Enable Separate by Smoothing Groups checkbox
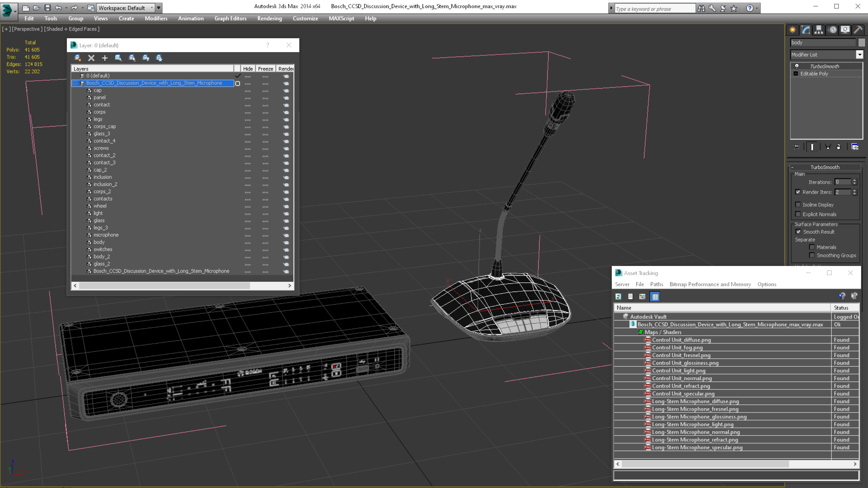The width and height of the screenshot is (868, 488). [812, 255]
